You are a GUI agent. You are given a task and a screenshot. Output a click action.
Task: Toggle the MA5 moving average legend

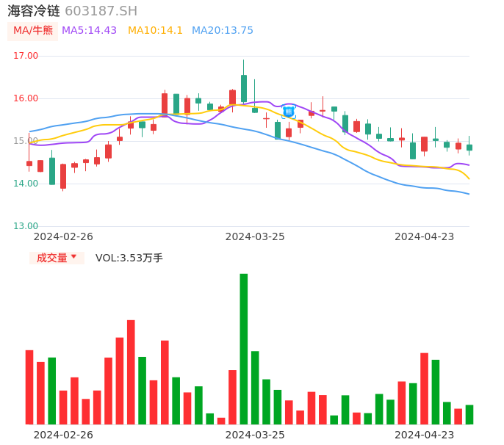[89, 31]
